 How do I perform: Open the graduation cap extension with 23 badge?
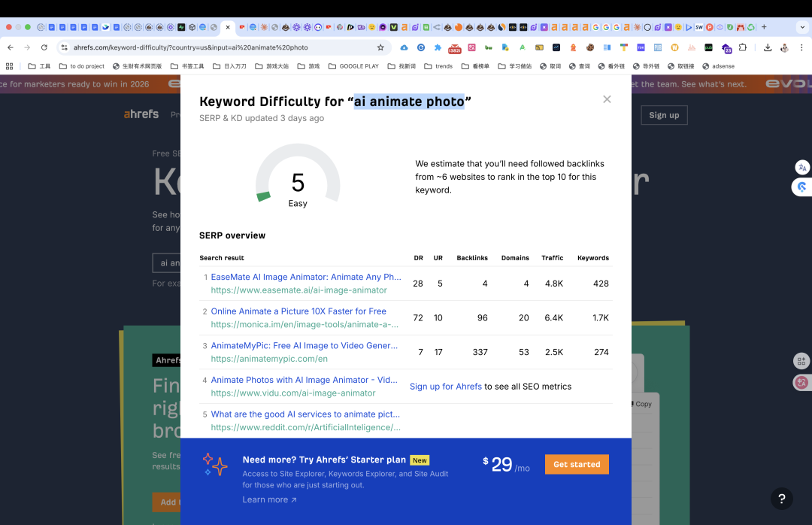click(726, 48)
